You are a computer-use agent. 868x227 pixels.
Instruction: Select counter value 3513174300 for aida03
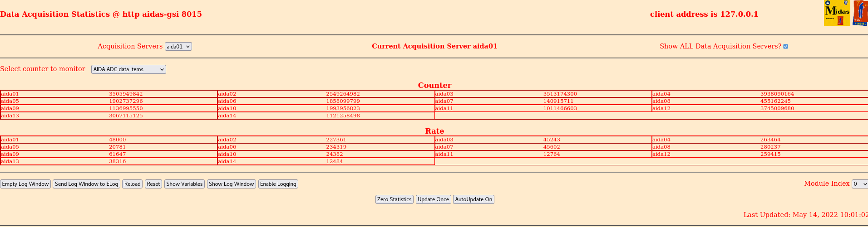point(560,94)
